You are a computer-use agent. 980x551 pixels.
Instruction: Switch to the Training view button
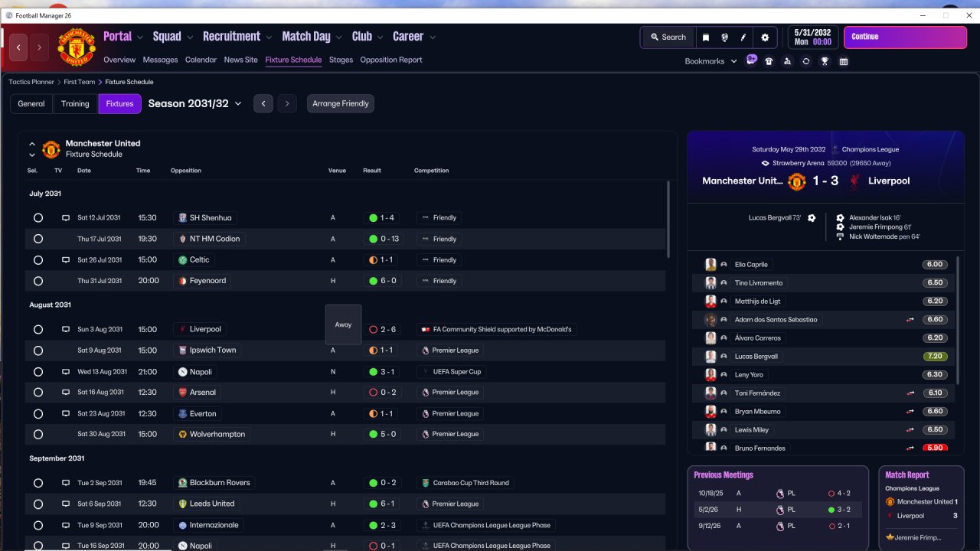click(75, 103)
